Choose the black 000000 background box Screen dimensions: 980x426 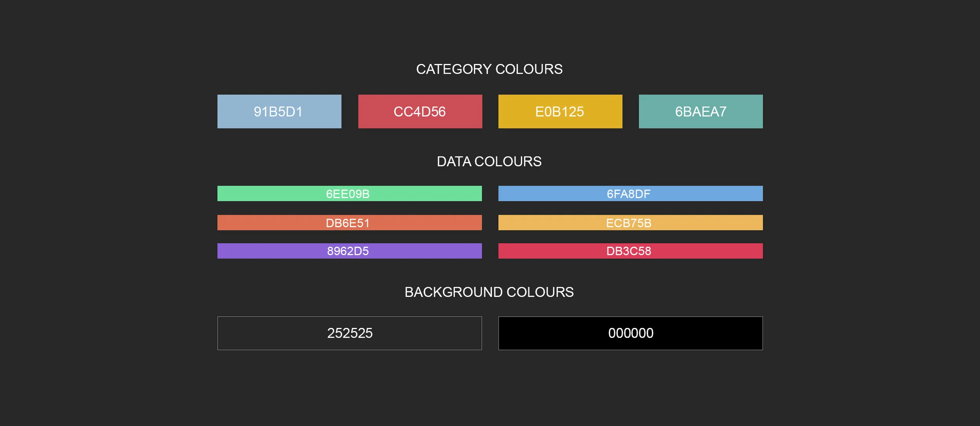point(630,333)
